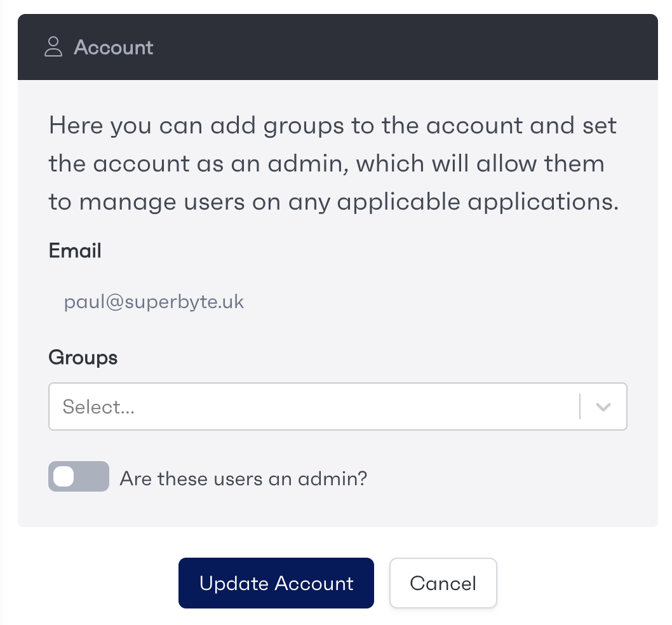Toggle the admin switch on

78,476
